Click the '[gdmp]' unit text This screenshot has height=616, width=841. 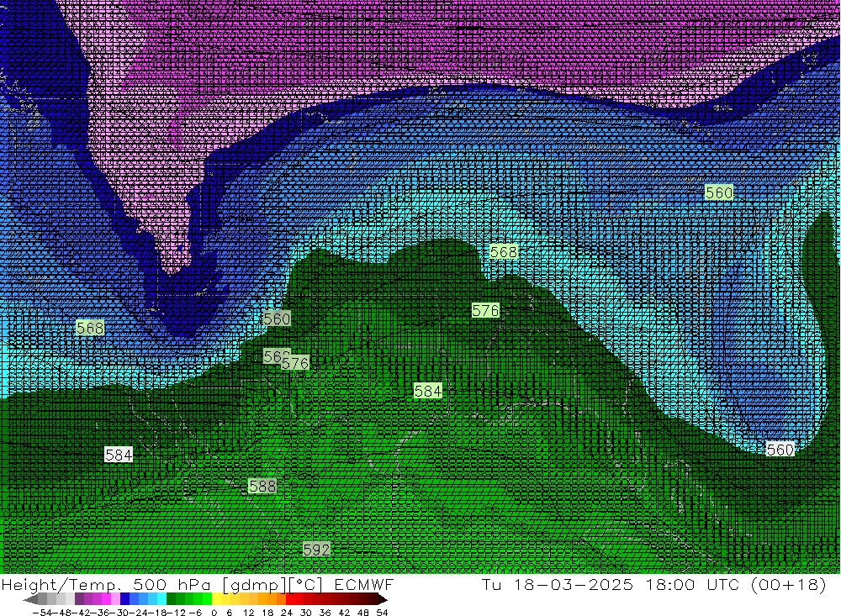[256, 585]
